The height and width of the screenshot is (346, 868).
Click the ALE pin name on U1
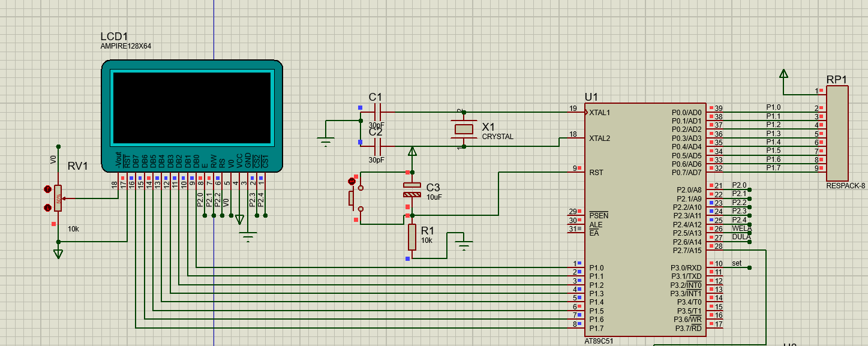(x=596, y=224)
